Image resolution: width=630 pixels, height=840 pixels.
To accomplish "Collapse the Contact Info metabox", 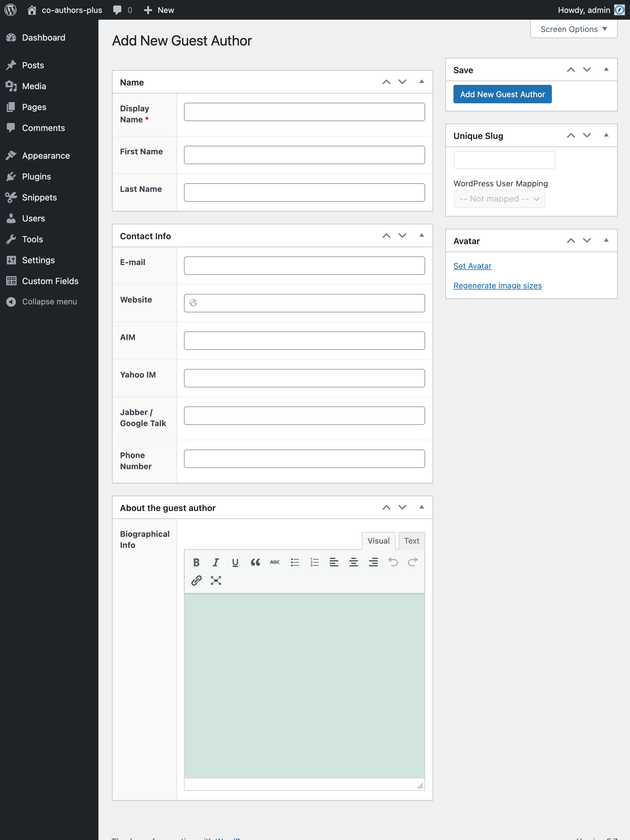I will point(421,236).
